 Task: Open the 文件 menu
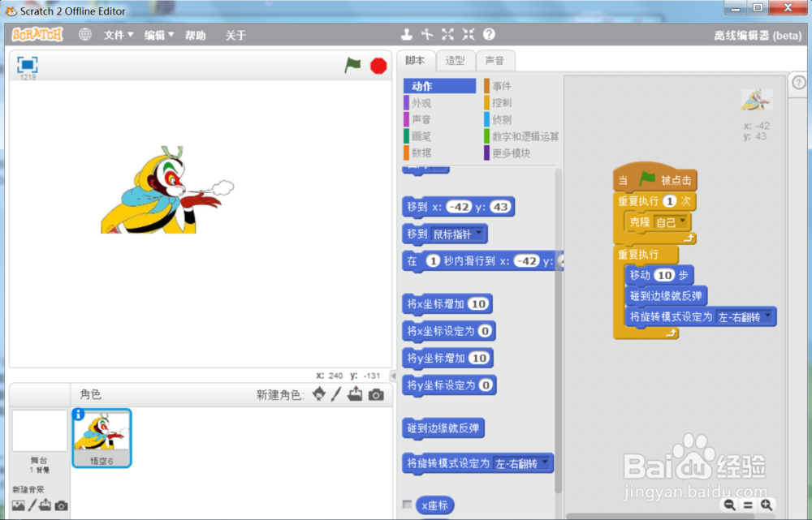click(119, 35)
